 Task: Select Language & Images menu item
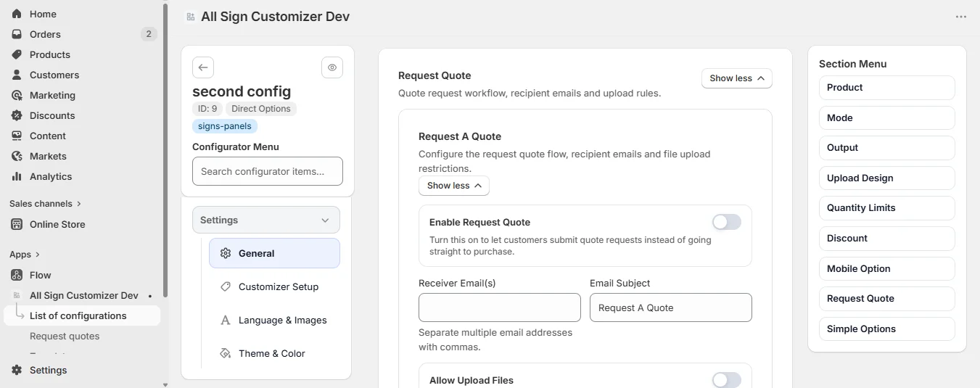coord(274,320)
